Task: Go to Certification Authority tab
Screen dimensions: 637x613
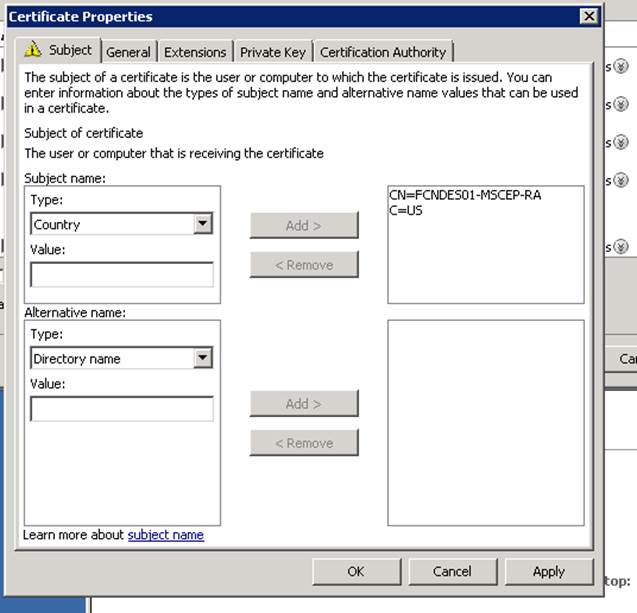Action: pos(383,52)
